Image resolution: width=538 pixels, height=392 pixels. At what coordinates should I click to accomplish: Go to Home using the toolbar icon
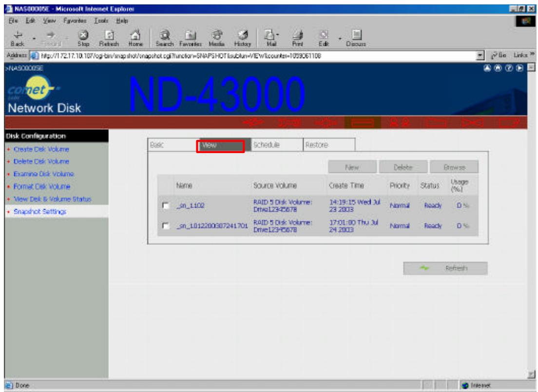coord(135,39)
